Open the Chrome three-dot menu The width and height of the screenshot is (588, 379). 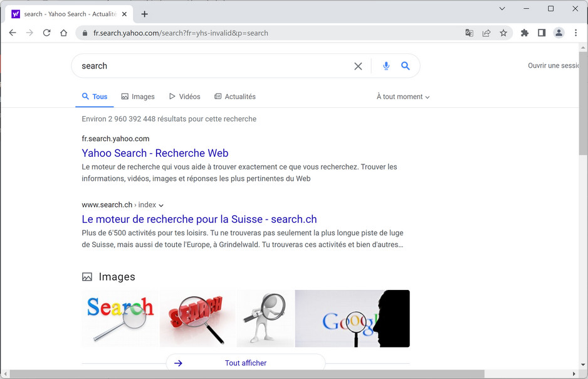575,33
